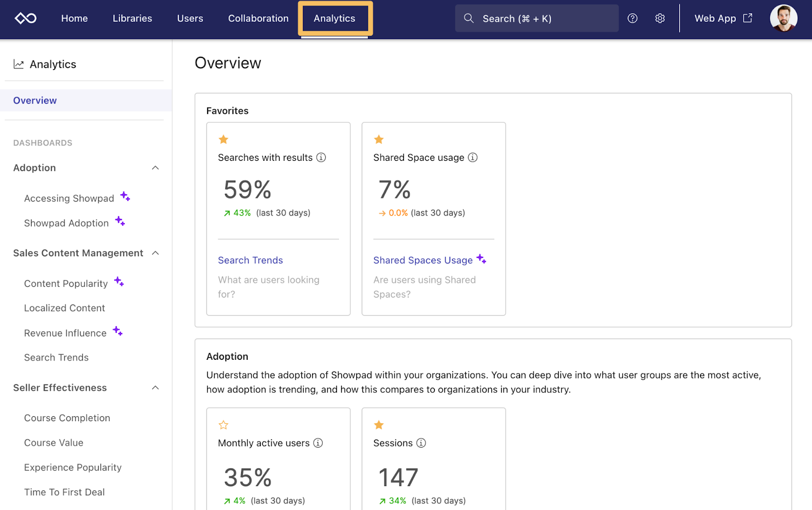The height and width of the screenshot is (510, 812).
Task: Collapse the Seller Effectiveness section
Action: [x=155, y=387]
